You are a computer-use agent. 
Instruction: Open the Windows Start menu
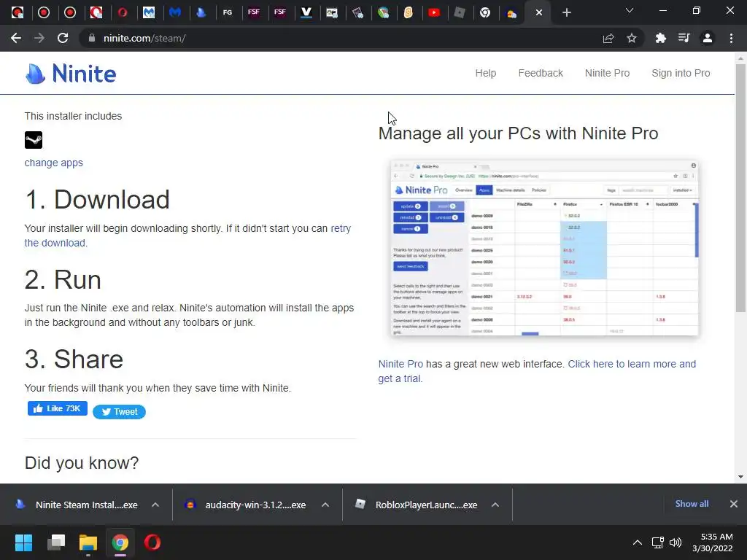click(x=24, y=542)
